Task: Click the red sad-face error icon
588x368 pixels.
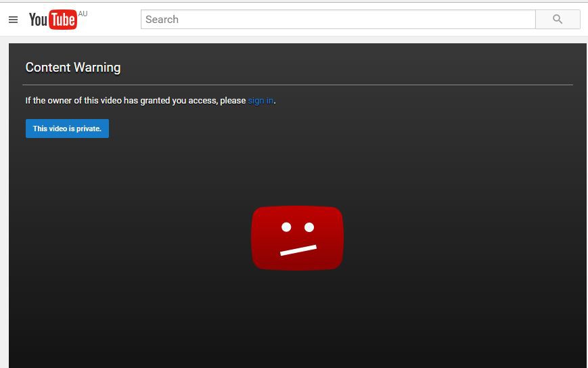Action: point(297,238)
